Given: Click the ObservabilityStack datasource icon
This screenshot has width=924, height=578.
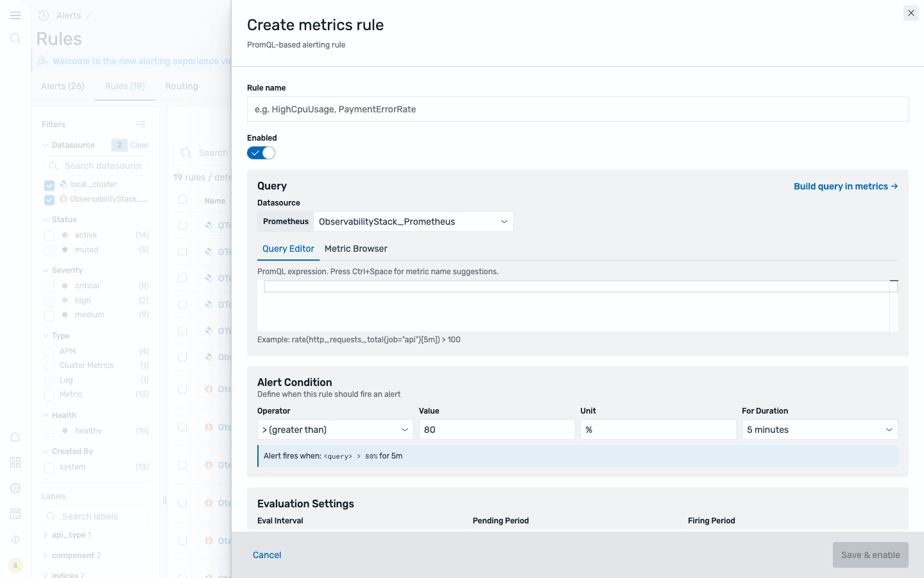Looking at the screenshot, I should click(x=64, y=199).
